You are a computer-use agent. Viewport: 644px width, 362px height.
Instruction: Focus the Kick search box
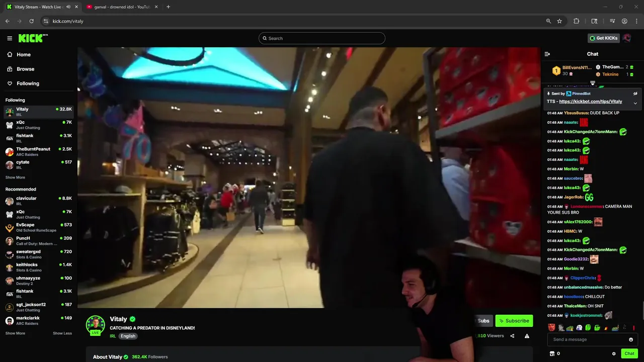click(x=322, y=38)
